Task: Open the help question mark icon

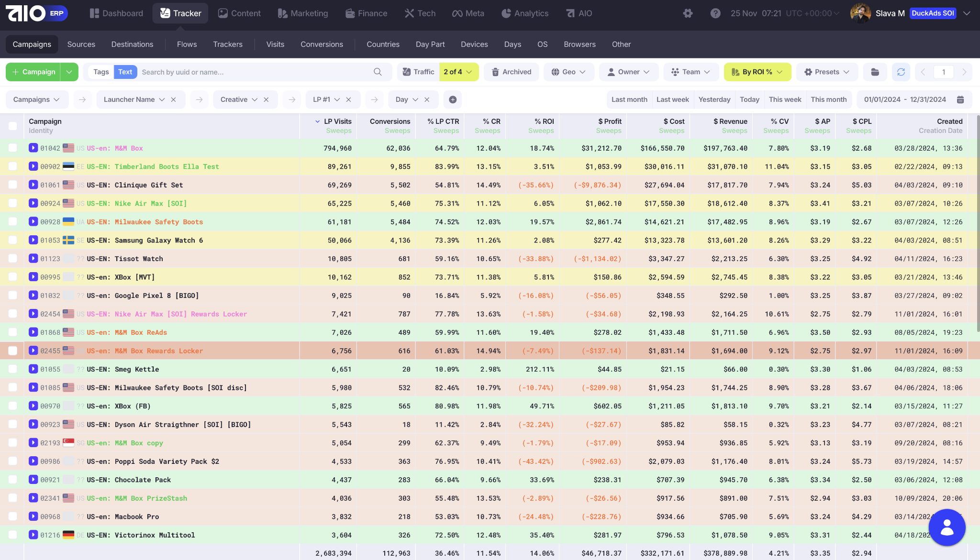Action: tap(715, 13)
